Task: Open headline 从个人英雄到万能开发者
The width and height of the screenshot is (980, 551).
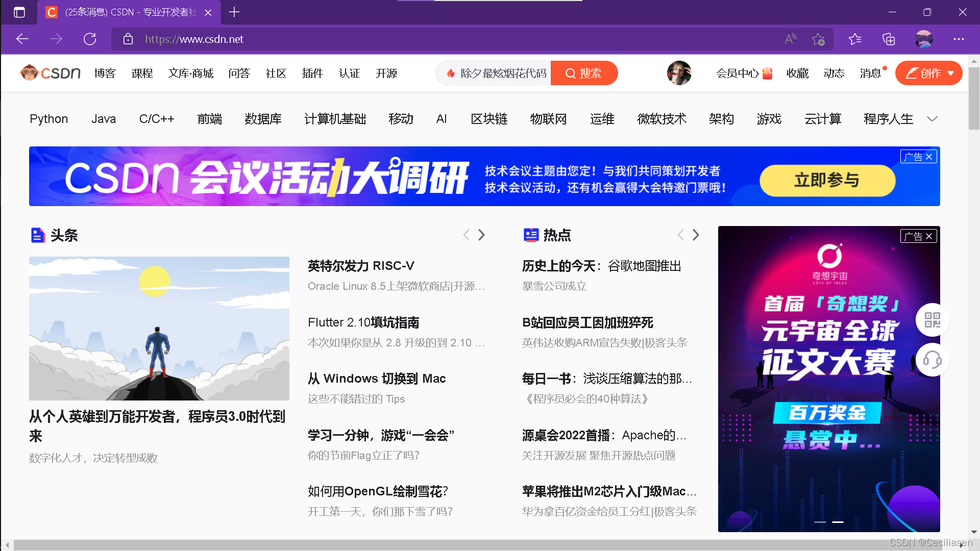Action: pyautogui.click(x=157, y=426)
